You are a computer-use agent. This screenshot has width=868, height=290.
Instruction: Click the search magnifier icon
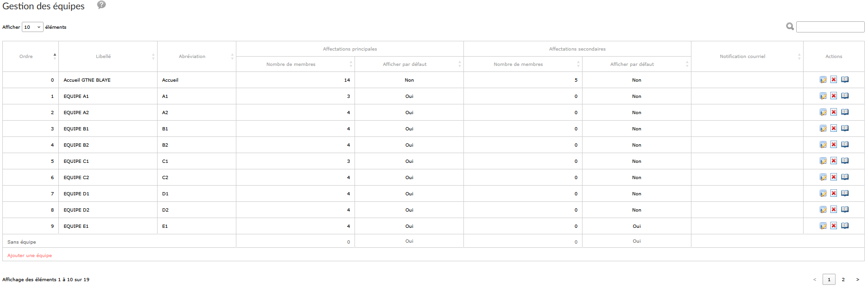click(790, 27)
